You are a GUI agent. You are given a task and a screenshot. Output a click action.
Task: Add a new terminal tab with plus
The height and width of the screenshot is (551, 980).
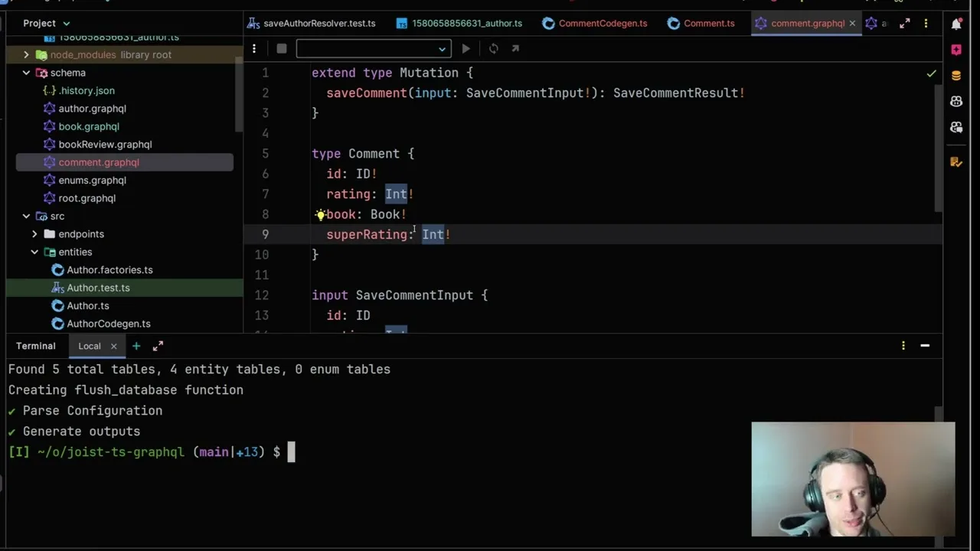[x=136, y=346]
